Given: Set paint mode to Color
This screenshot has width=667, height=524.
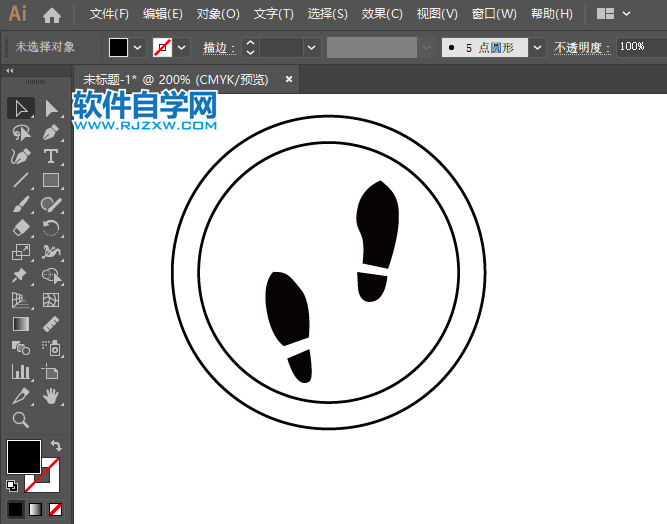Looking at the screenshot, I should pyautogui.click(x=15, y=509).
